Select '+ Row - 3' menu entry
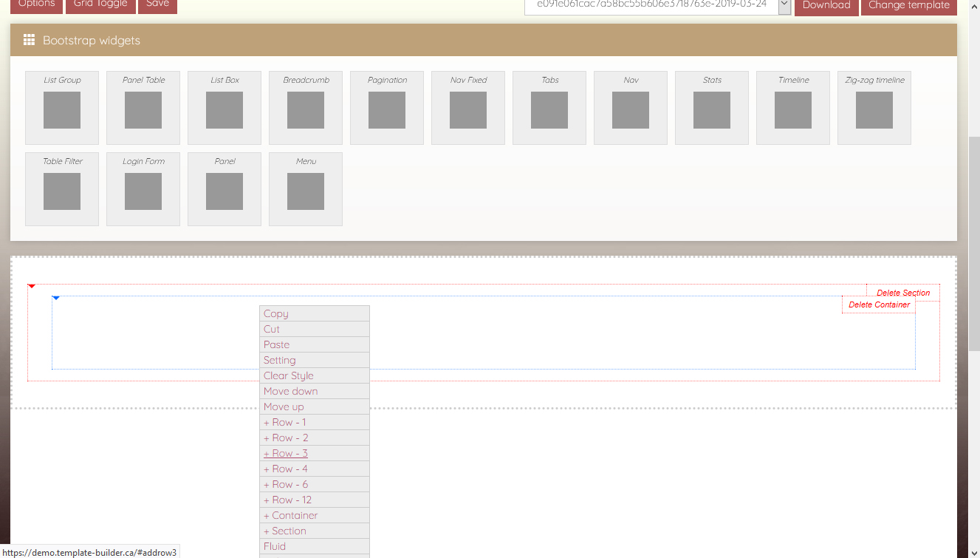The height and width of the screenshot is (558, 980). pos(286,453)
